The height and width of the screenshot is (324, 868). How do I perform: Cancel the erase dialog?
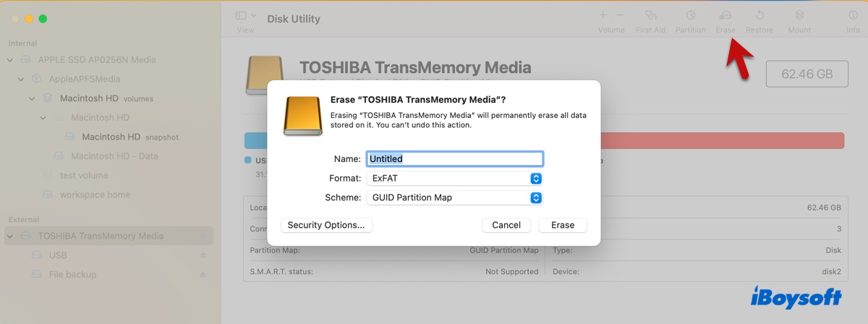[506, 226]
